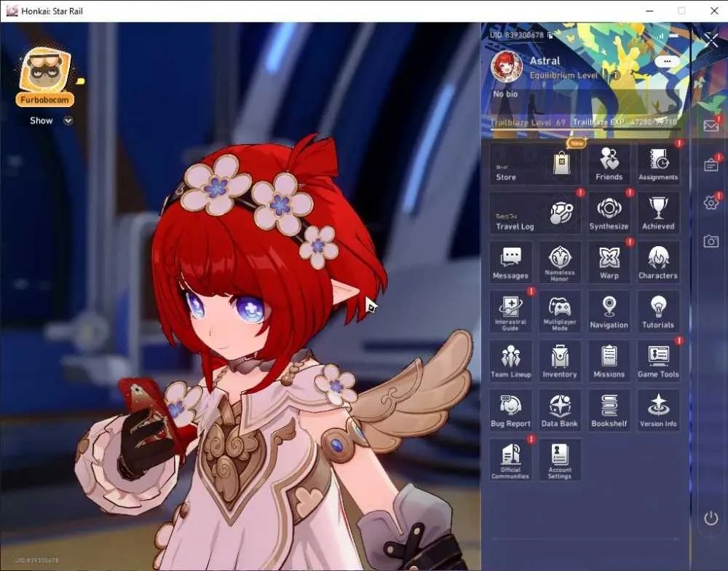Viewport: 728px width, 571px height.
Task: Open Account Settings
Action: click(559, 460)
